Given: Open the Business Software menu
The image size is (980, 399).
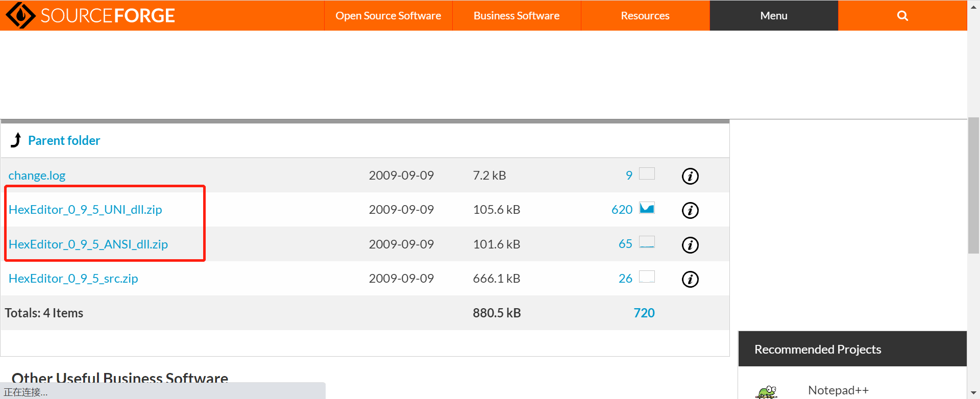Looking at the screenshot, I should click(517, 16).
